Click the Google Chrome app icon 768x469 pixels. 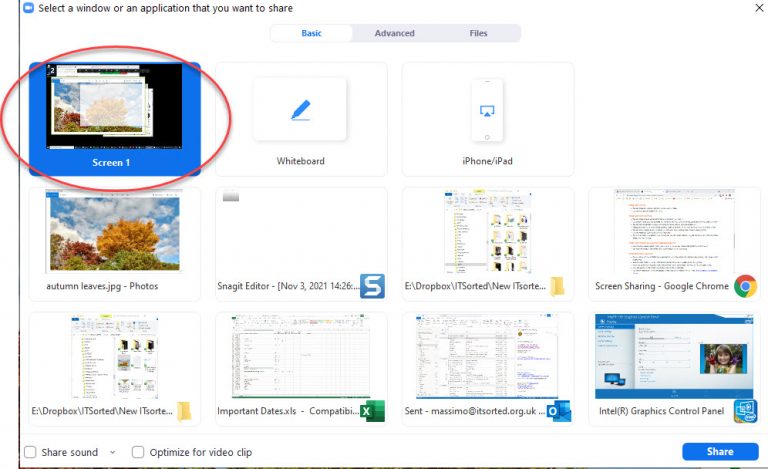point(745,286)
